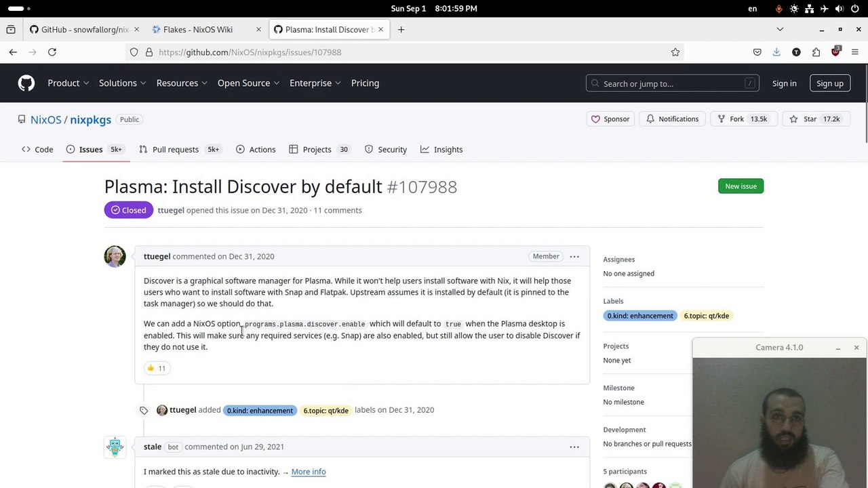Image resolution: width=868 pixels, height=488 pixels.
Task: Click the Firefox view icon left of tabs
Action: pos(11,29)
